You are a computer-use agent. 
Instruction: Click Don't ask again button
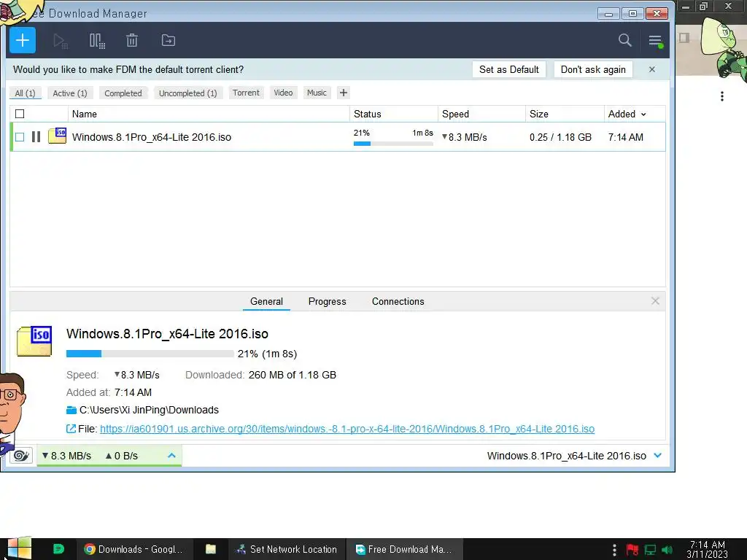tap(593, 69)
